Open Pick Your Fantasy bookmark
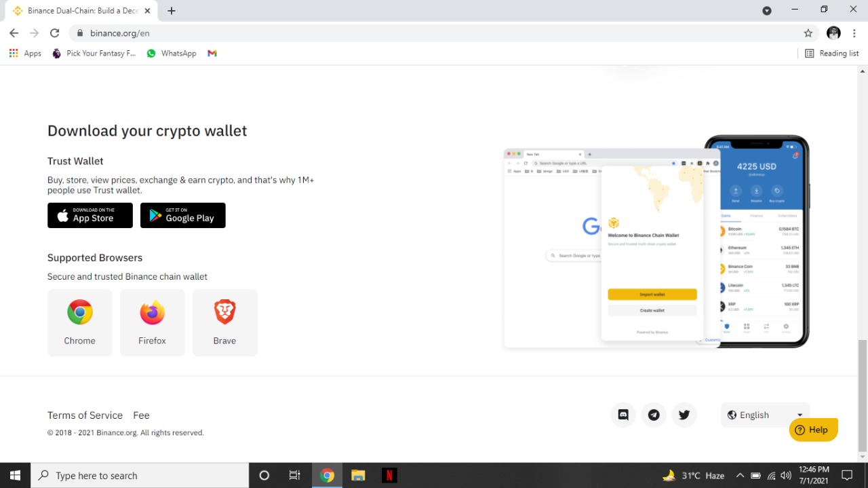Viewport: 868px width, 488px height. click(94, 53)
